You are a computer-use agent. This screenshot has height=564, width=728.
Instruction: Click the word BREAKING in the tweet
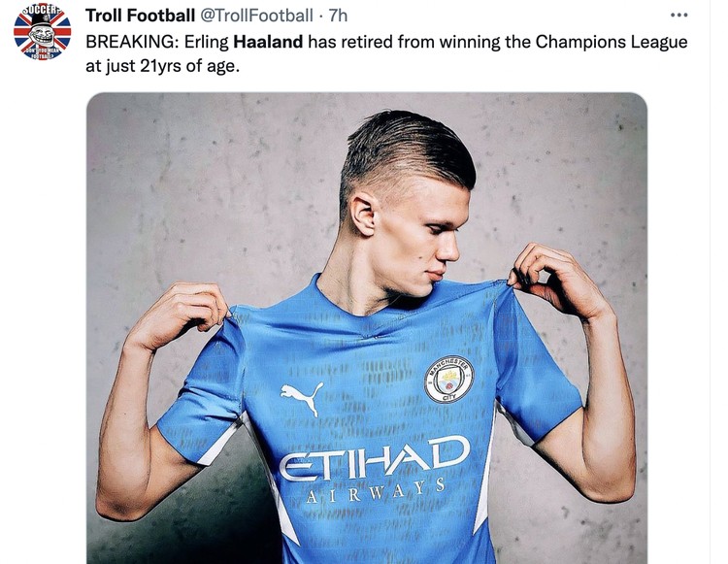click(x=130, y=42)
